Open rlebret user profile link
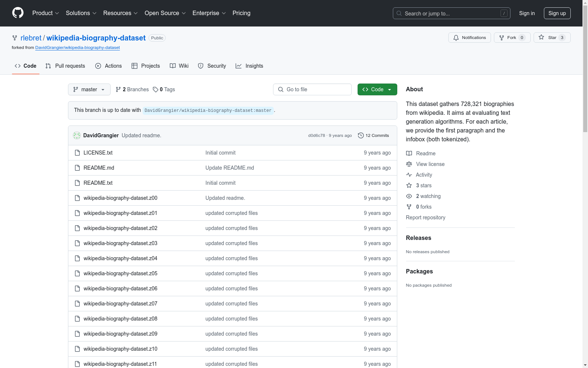The image size is (588, 368). pos(31,38)
